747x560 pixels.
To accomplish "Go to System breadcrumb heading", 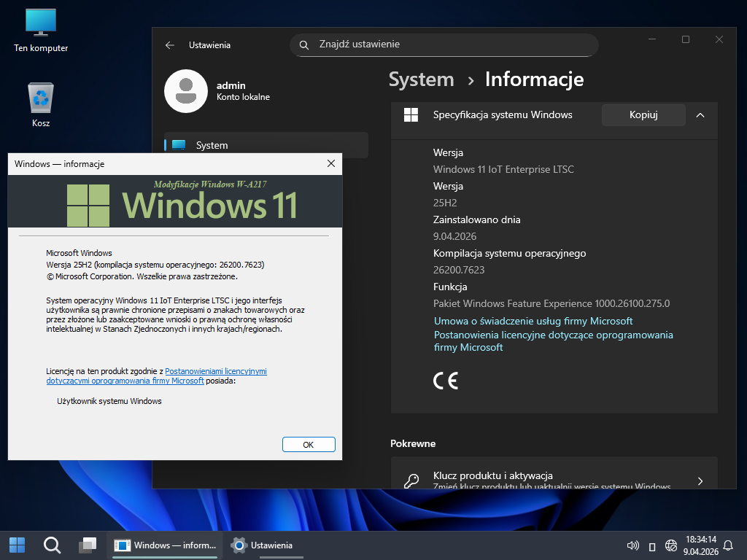I will click(421, 79).
